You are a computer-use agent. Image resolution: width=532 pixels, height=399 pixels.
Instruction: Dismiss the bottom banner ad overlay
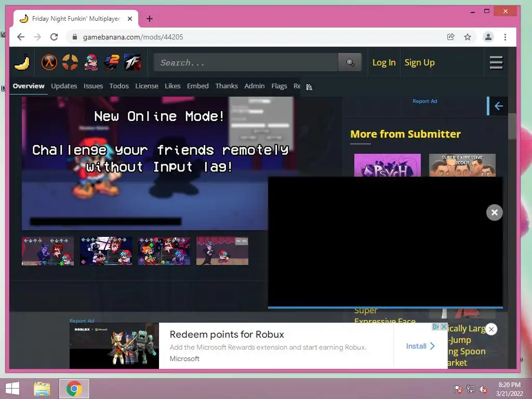coord(491,329)
